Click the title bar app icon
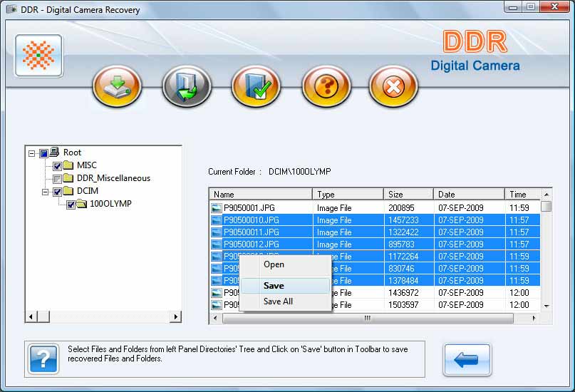The image size is (575, 392). click(11, 9)
